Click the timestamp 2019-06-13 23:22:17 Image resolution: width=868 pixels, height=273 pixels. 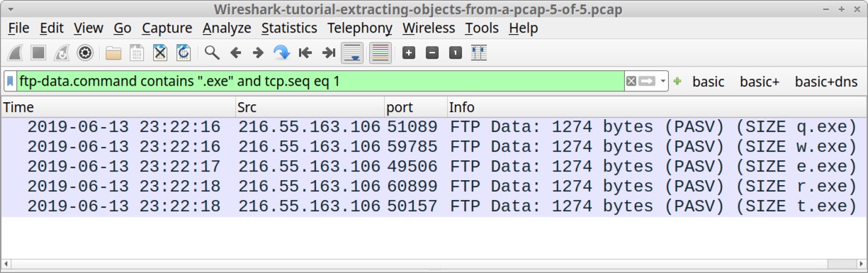pos(124,167)
